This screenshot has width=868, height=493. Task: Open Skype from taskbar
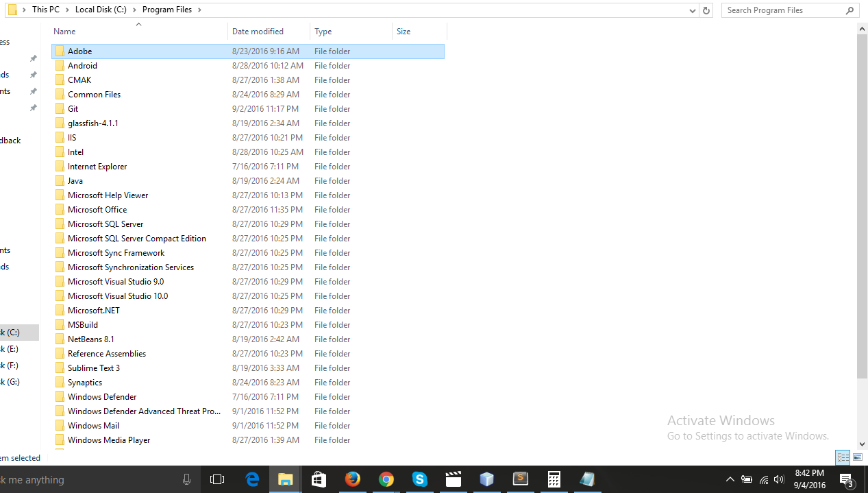419,479
